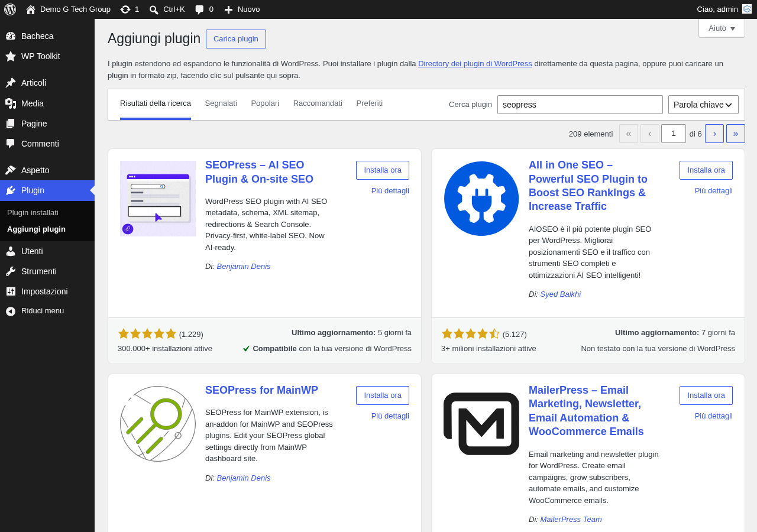Click the All in One SEO gear logo
This screenshot has width=757, height=532.
click(x=481, y=199)
